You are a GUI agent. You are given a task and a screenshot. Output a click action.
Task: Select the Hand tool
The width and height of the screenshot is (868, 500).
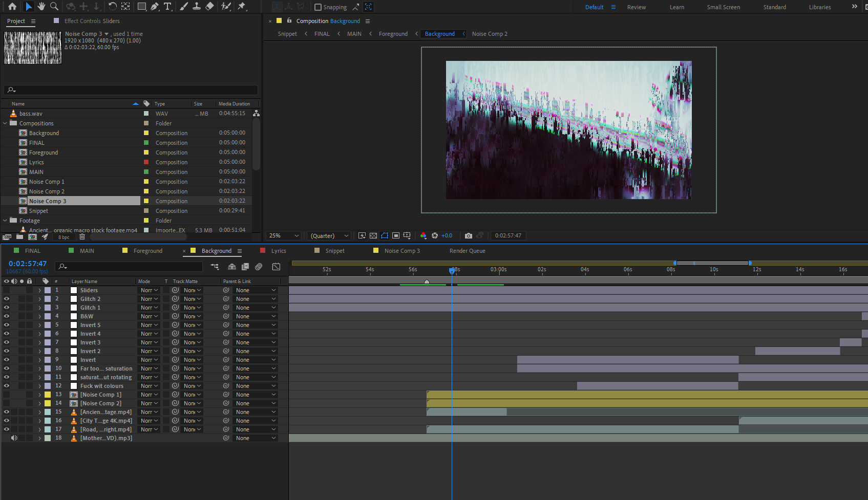coord(41,7)
